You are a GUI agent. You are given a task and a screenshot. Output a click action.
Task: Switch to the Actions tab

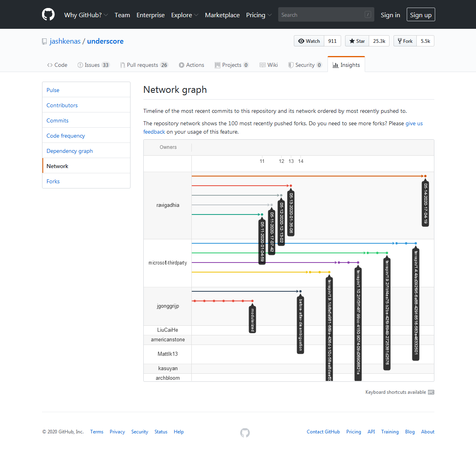(191, 65)
